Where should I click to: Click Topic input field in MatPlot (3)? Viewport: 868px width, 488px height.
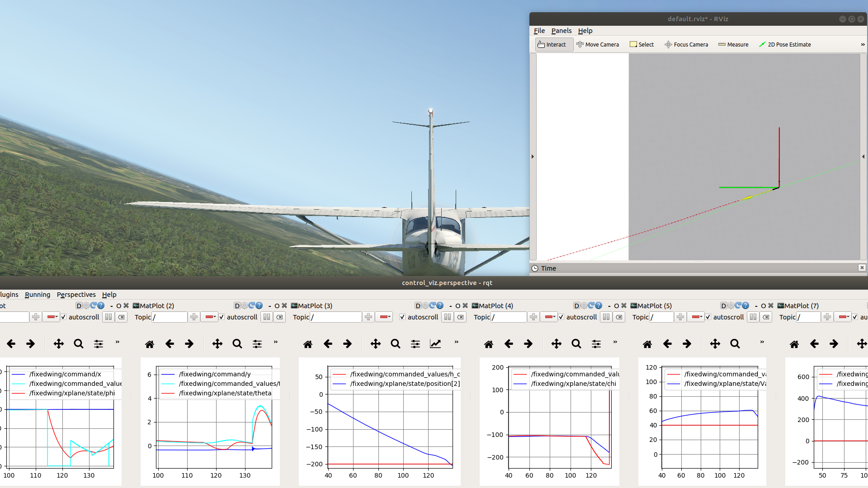(336, 317)
